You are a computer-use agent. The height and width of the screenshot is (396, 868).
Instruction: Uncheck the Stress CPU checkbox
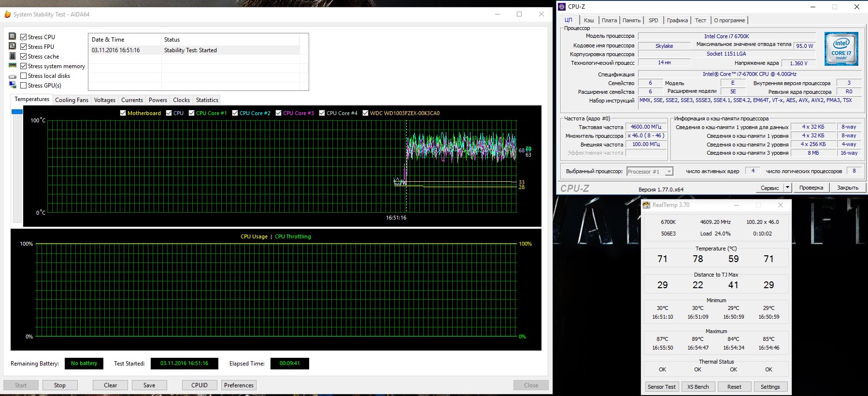(23, 37)
